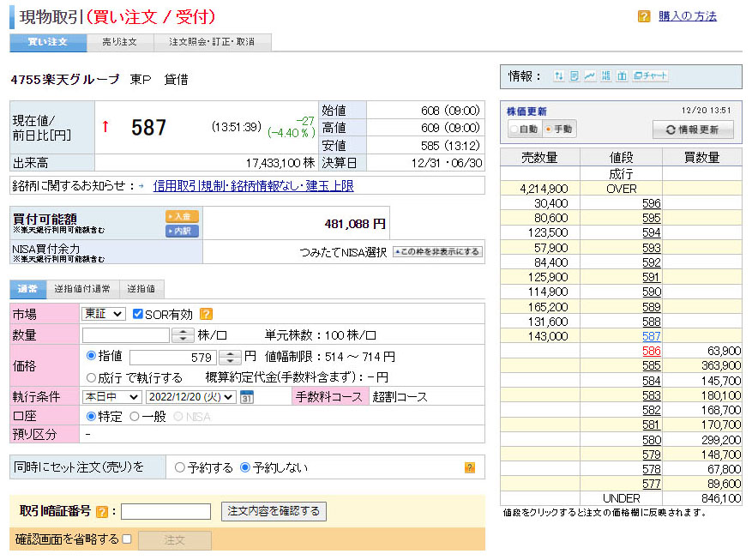Click the up-down arrows icon in 情報 bar
This screenshot has width=752, height=560.
[559, 76]
